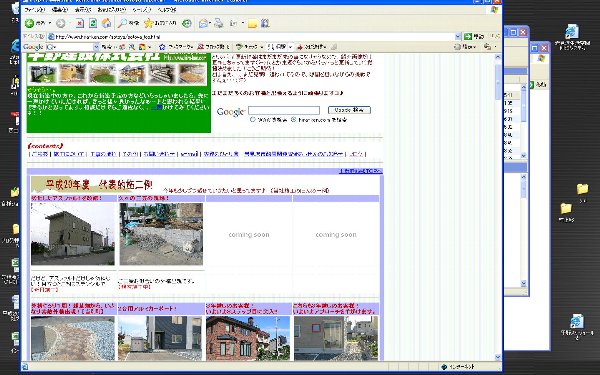Select the lower yellow folder on the desktop

[566, 208]
